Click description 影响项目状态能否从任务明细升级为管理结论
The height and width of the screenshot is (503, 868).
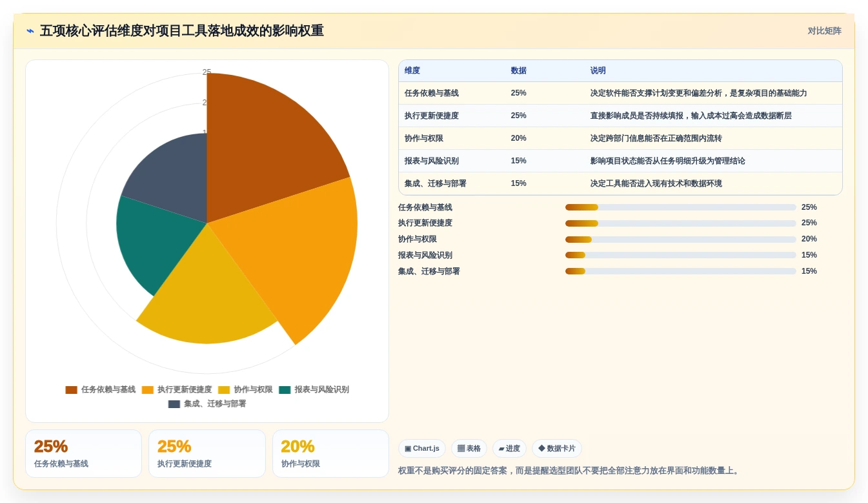(x=668, y=161)
